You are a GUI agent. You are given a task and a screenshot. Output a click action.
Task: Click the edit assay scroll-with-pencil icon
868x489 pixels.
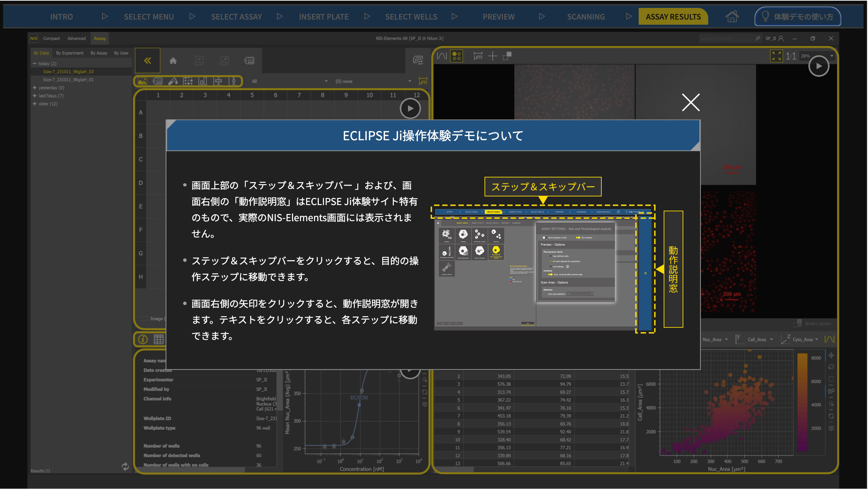pyautogui.click(x=224, y=61)
